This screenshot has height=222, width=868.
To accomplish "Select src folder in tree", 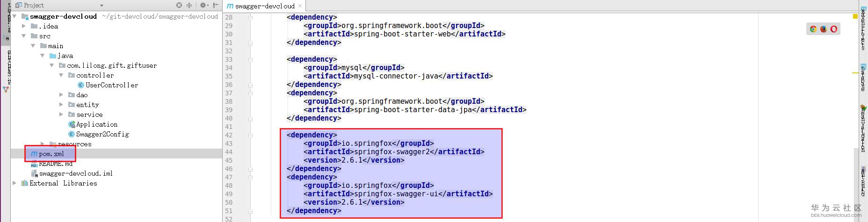I will pos(41,36).
